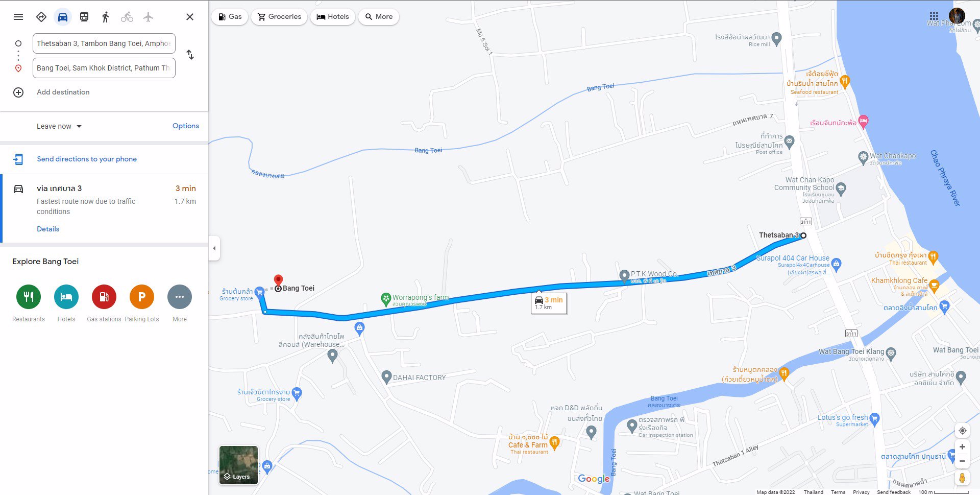Image resolution: width=980 pixels, height=495 pixels.
Task: Expand the Leave now dropdown
Action: [59, 126]
